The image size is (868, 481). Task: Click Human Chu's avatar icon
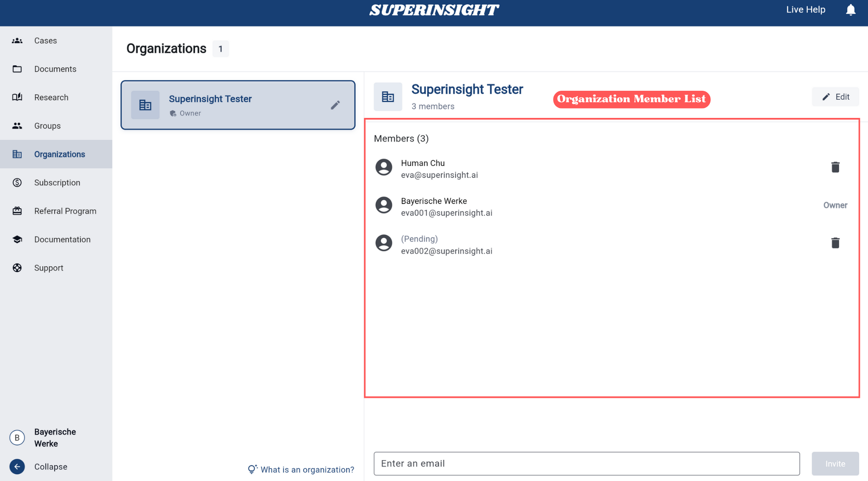tap(384, 168)
